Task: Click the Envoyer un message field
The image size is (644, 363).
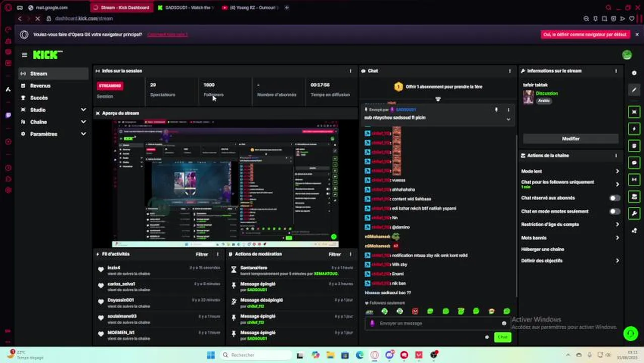Action: [x=437, y=323]
